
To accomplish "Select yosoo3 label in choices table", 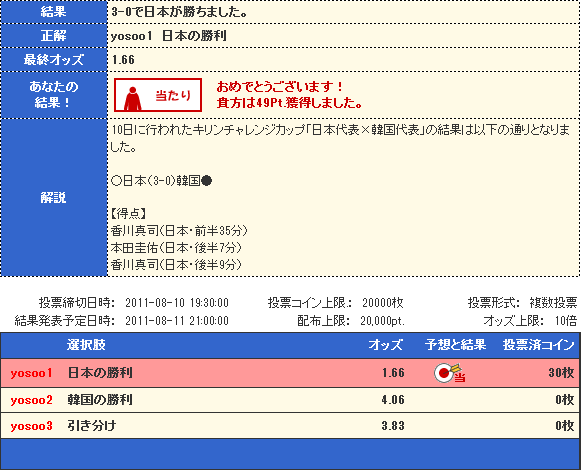I will click(31, 426).
